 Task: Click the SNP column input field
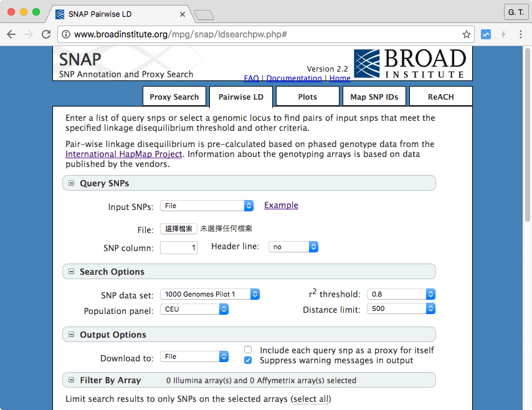pos(179,247)
